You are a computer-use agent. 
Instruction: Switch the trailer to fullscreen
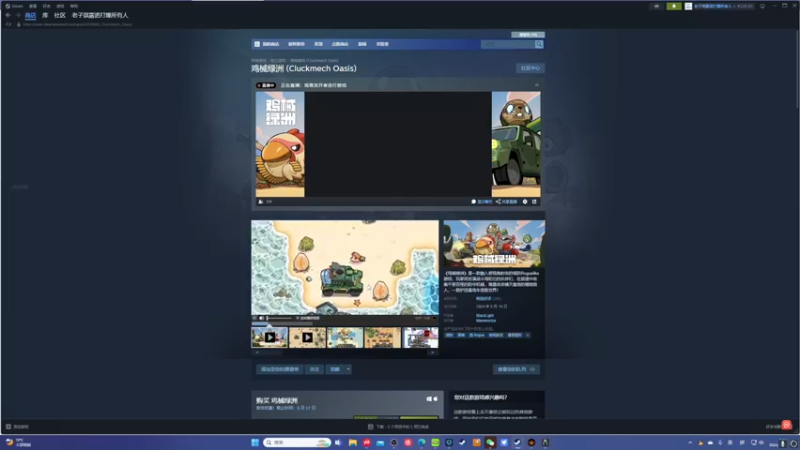(x=435, y=318)
